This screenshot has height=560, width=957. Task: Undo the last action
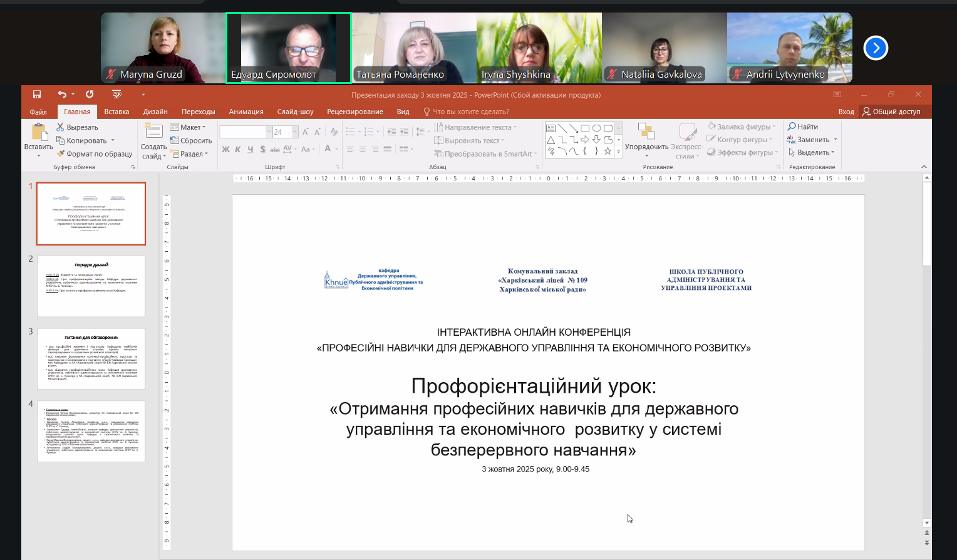point(62,95)
